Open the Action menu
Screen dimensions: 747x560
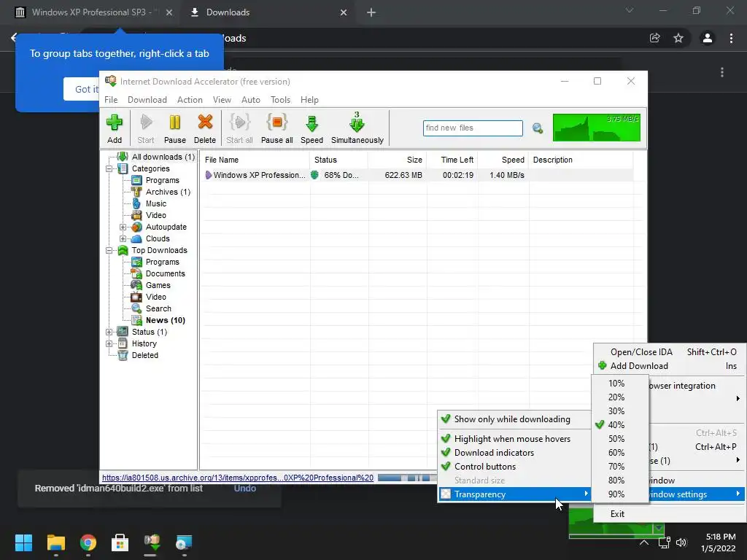pyautogui.click(x=190, y=99)
